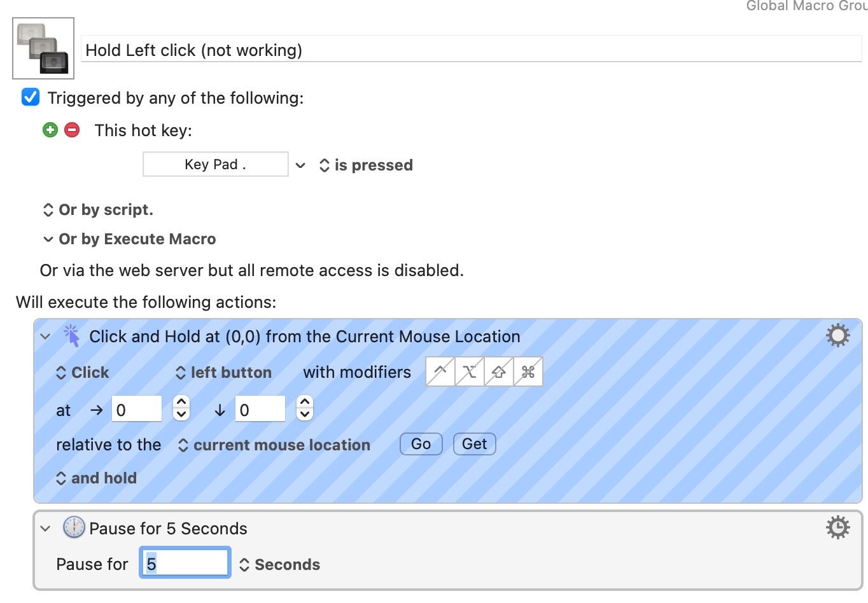Toggle the Shift modifier key

[x=499, y=372]
